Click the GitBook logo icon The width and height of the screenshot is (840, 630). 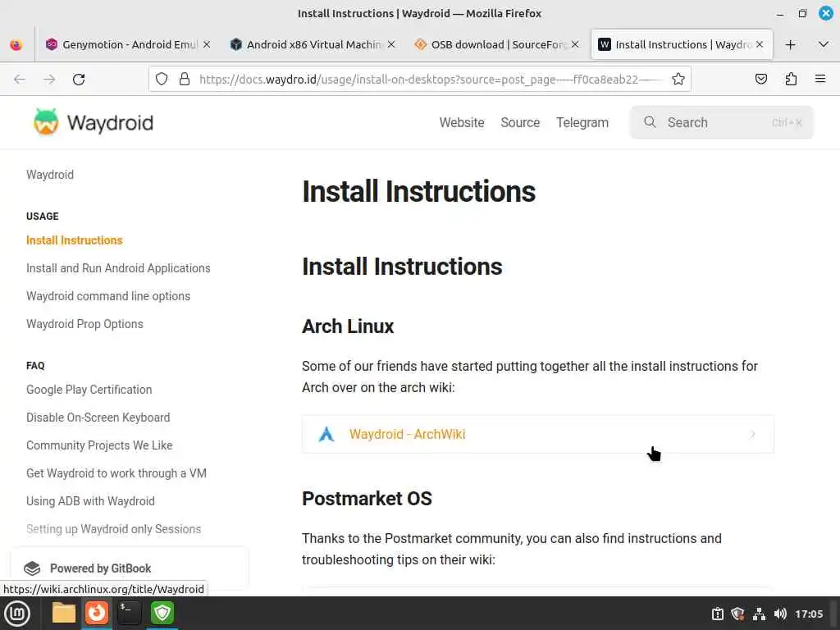[x=32, y=568]
